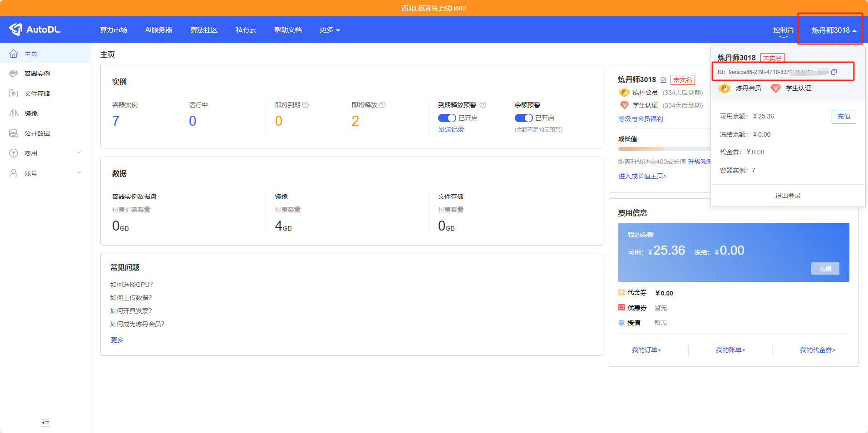Click the file storage sidebar icon
868x433 pixels.
pos(14,93)
